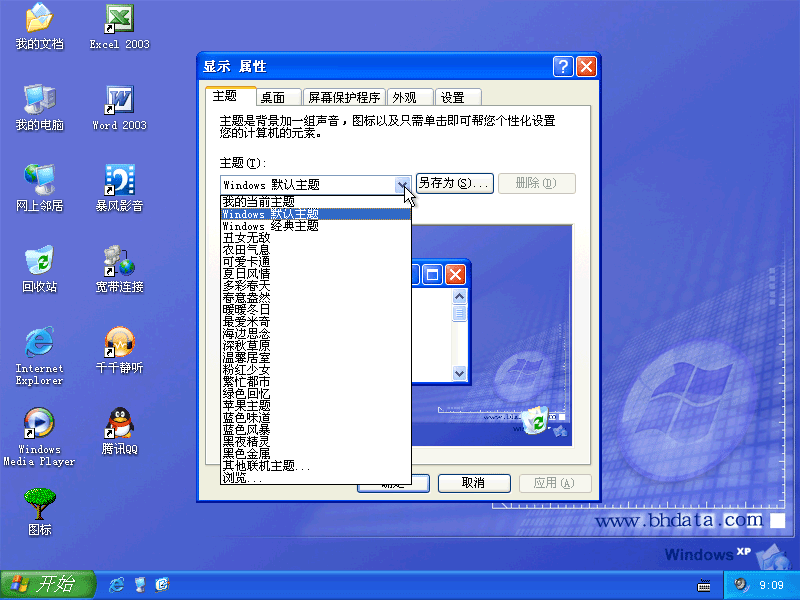This screenshot has height=600, width=800.
Task: Select 深秋草原 from the theme list
Action: tap(316, 346)
